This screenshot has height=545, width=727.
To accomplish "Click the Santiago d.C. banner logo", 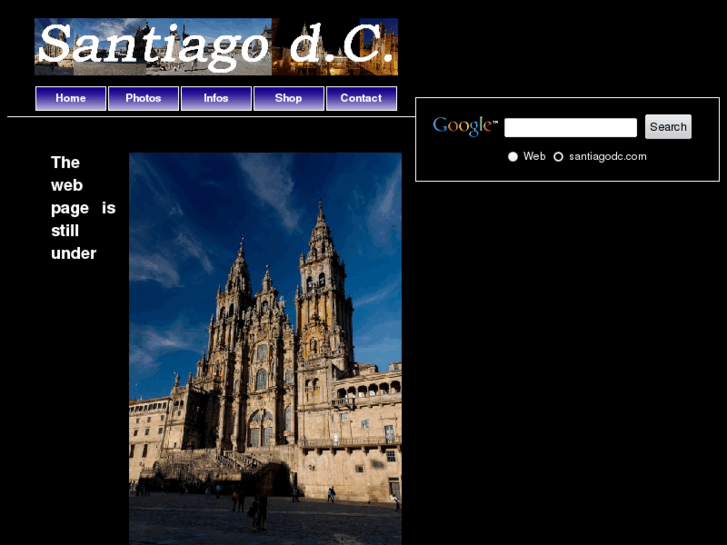I will (216, 46).
